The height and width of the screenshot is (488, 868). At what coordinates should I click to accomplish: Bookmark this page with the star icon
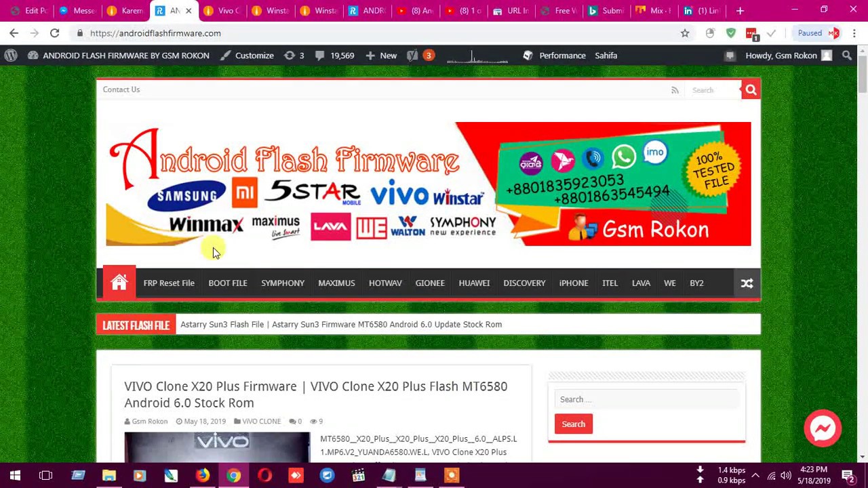[x=685, y=33]
